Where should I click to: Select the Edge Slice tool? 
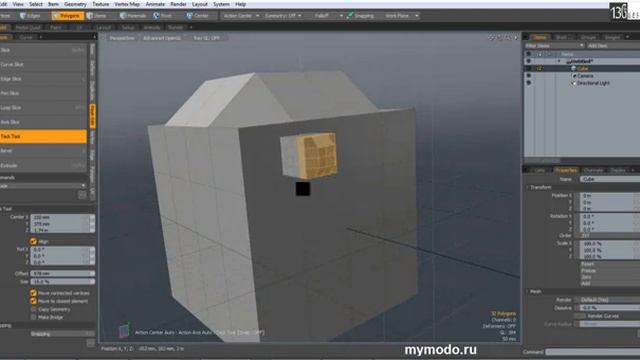pos(43,79)
